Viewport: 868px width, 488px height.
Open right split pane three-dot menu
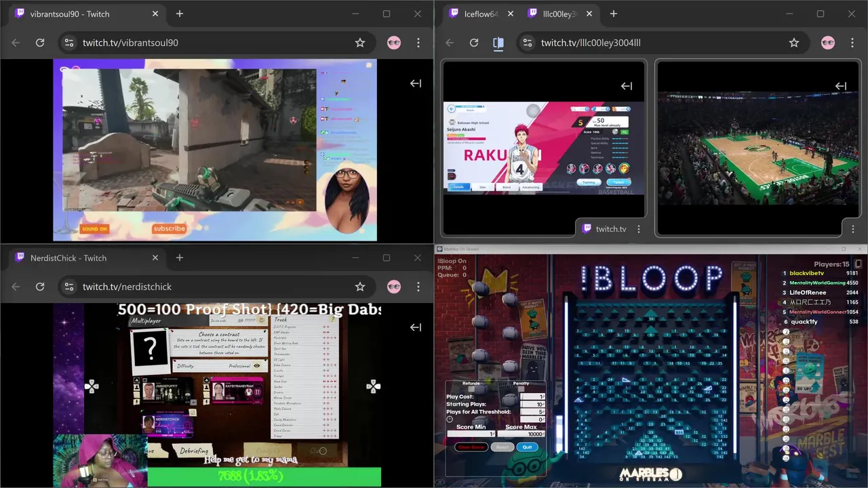[853, 229]
